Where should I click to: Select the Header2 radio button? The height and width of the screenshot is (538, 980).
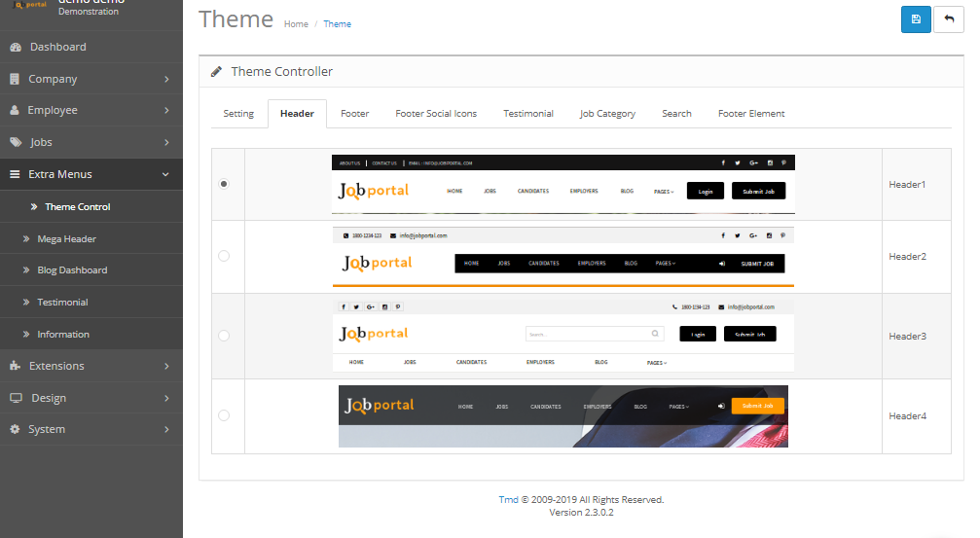click(225, 256)
